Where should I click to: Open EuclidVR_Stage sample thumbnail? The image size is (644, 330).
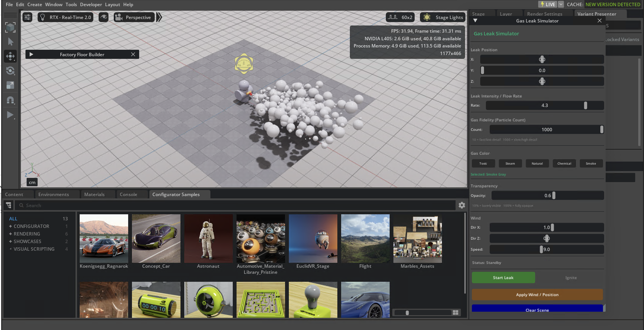tap(313, 238)
